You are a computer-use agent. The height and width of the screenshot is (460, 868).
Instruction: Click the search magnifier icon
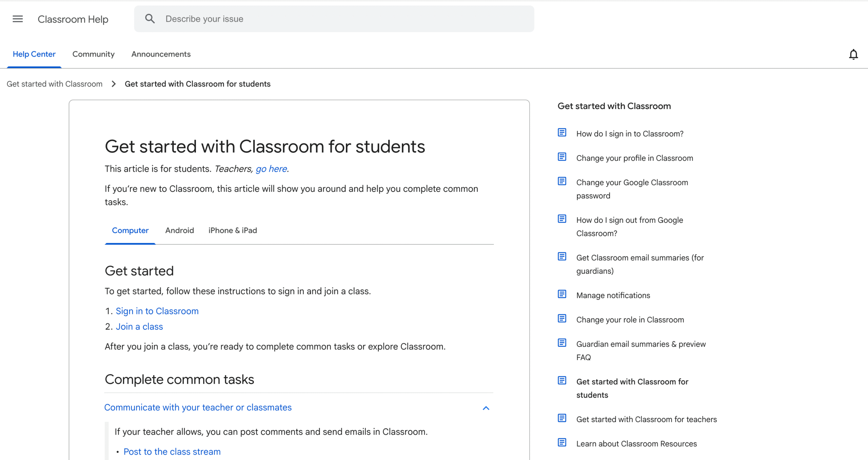tap(150, 19)
